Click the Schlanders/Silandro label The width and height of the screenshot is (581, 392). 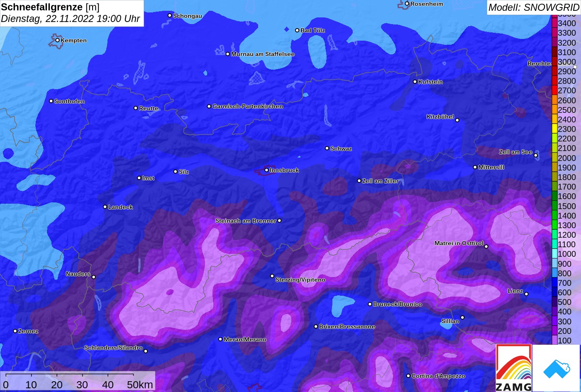click(x=113, y=348)
